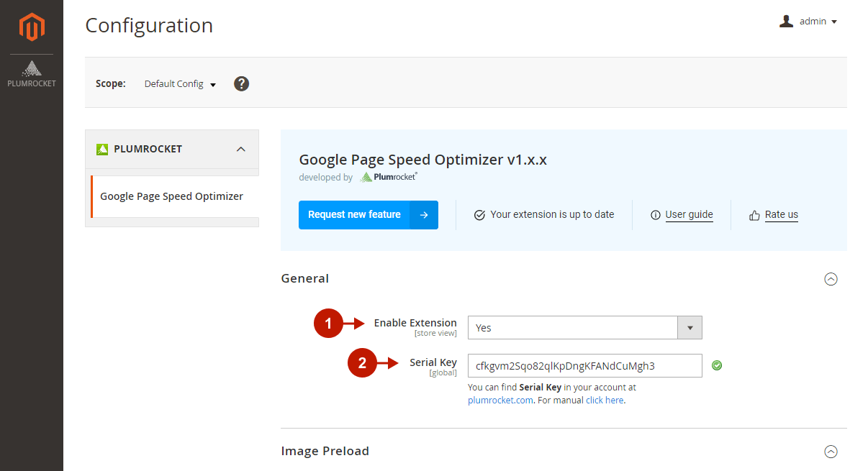Click the extension up-to-date check icon
Image resolution: width=868 pixels, height=471 pixels.
479,215
